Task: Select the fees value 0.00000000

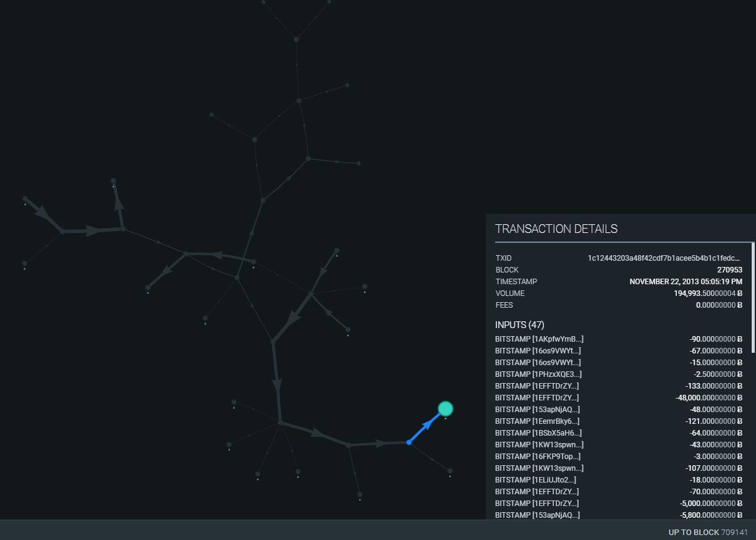Action: coord(718,305)
